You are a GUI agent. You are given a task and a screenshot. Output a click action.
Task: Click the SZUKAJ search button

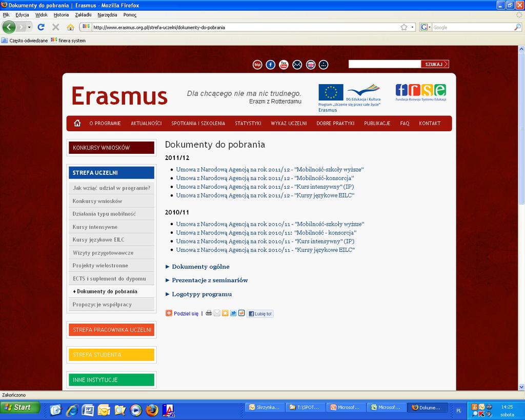pyautogui.click(x=435, y=64)
